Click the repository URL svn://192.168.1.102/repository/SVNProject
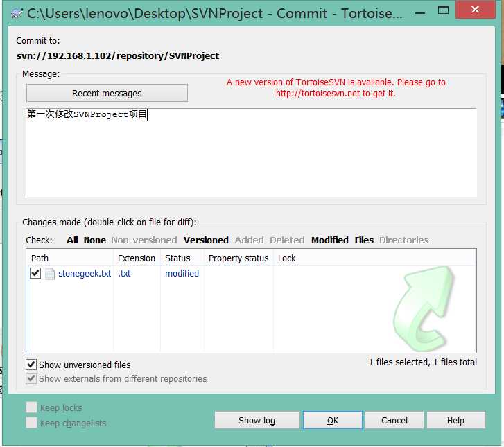This screenshot has height=447, width=504. tap(118, 56)
